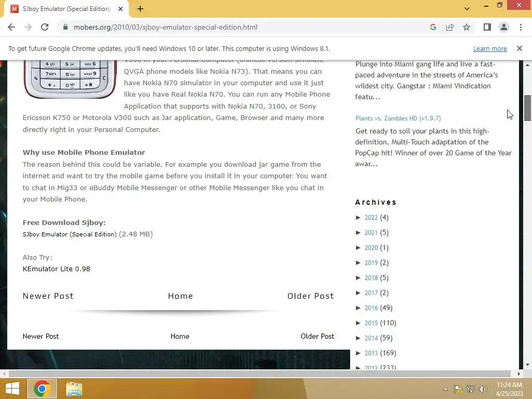The image size is (532, 399).
Task: Open the Windows Start button
Action: 12,389
